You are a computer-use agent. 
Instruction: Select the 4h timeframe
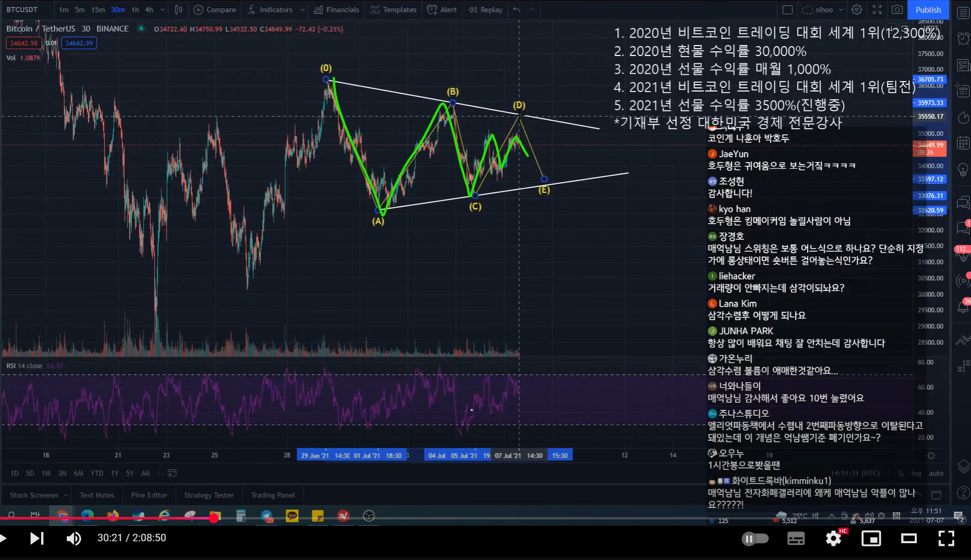point(149,9)
